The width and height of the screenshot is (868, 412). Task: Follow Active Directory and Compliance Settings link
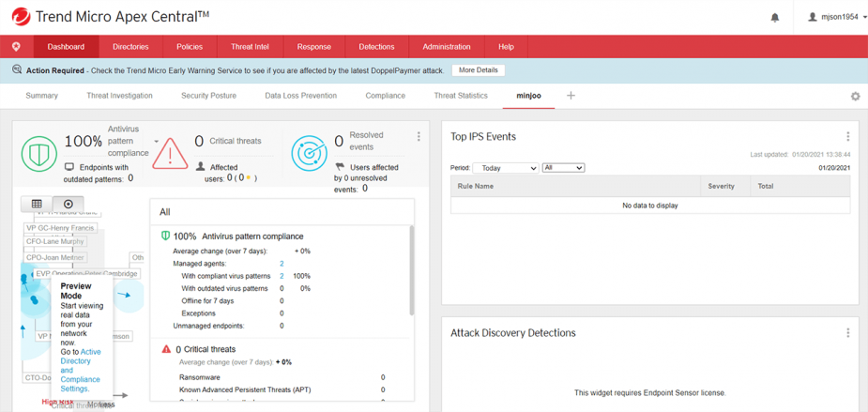pos(81,370)
